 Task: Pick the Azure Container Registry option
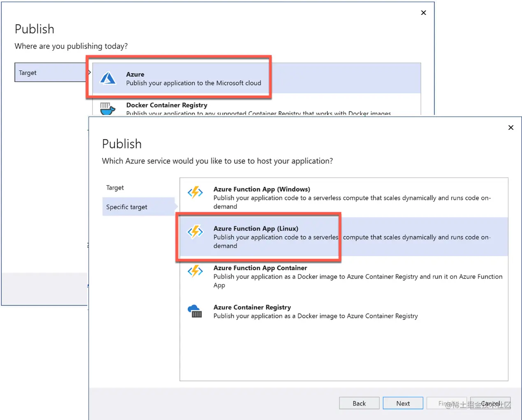[x=344, y=311]
